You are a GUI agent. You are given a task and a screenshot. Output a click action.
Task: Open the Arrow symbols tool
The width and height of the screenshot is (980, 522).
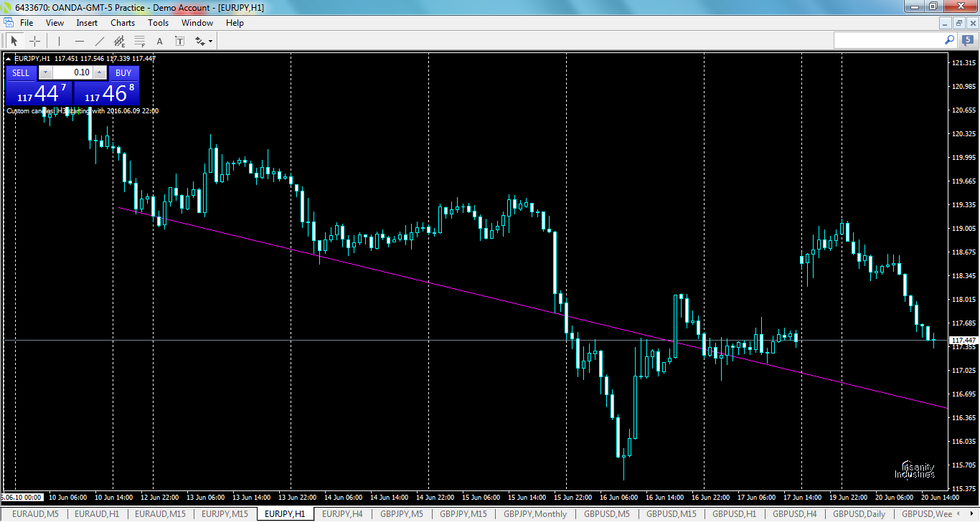click(x=199, y=41)
